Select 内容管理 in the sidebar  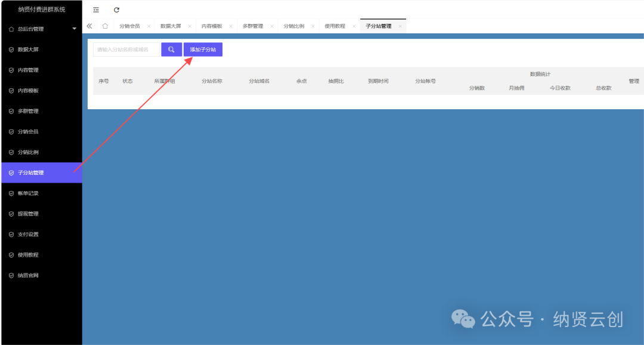pos(28,70)
